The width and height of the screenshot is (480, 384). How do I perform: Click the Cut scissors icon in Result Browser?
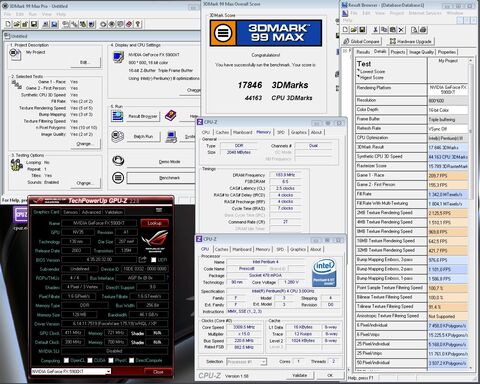(376, 30)
